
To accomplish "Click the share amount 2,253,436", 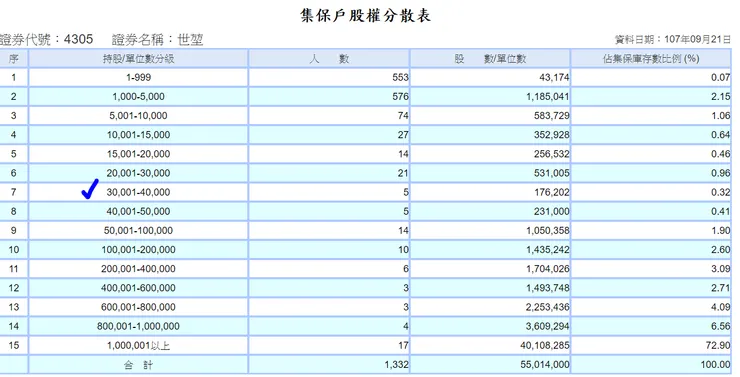I will click(x=548, y=307).
